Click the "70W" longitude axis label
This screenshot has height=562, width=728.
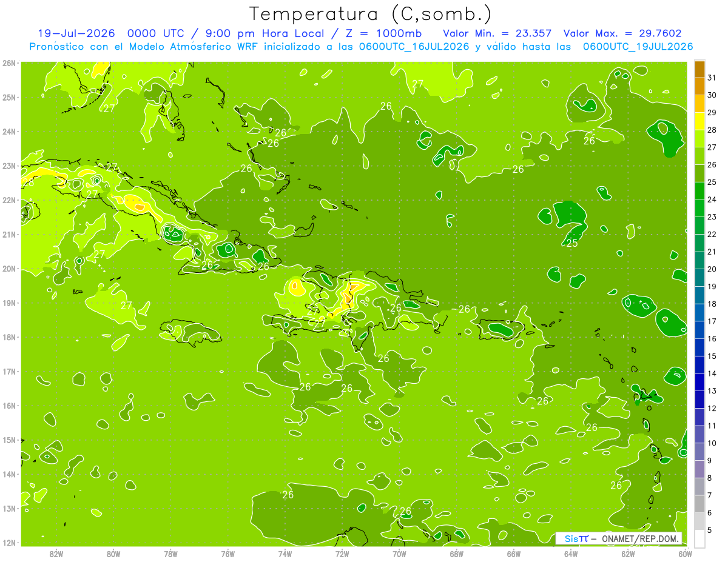pos(399,554)
